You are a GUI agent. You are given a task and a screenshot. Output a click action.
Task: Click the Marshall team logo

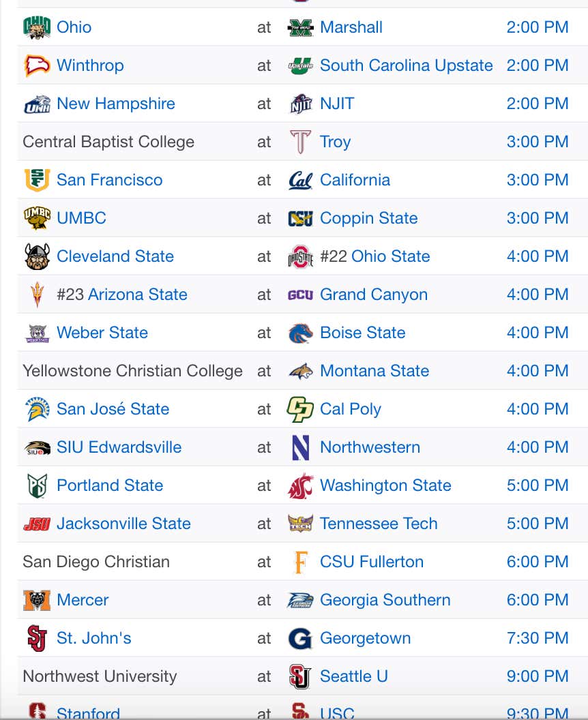tap(300, 27)
